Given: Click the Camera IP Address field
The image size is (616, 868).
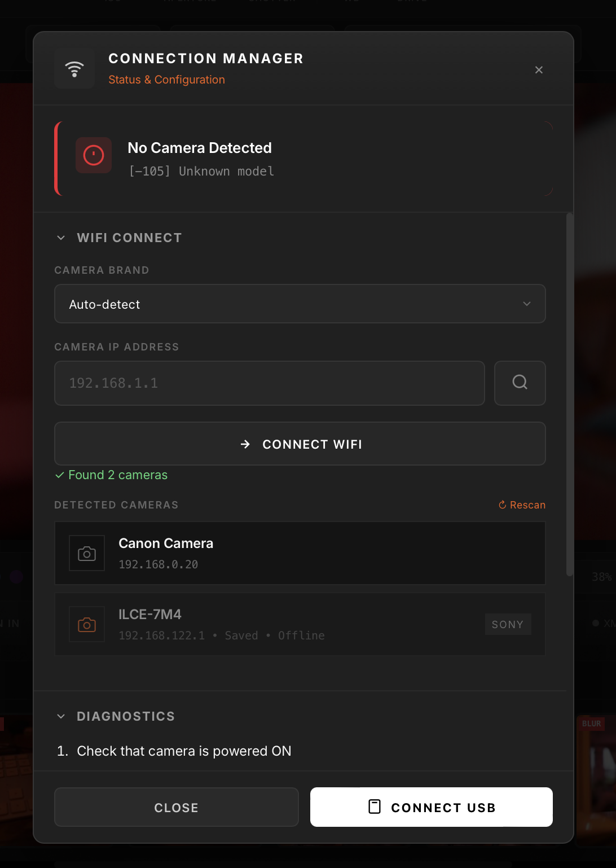Looking at the screenshot, I should (270, 383).
